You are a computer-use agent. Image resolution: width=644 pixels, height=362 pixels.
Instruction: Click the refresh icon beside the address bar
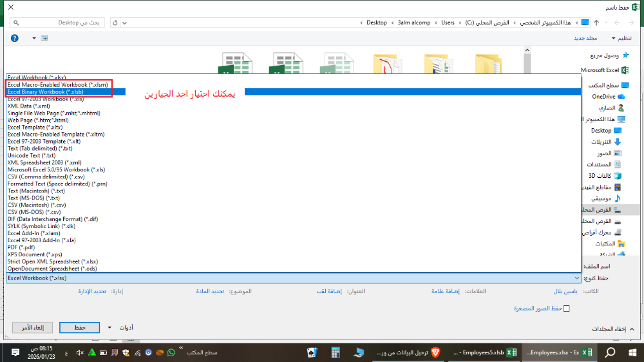(115, 23)
